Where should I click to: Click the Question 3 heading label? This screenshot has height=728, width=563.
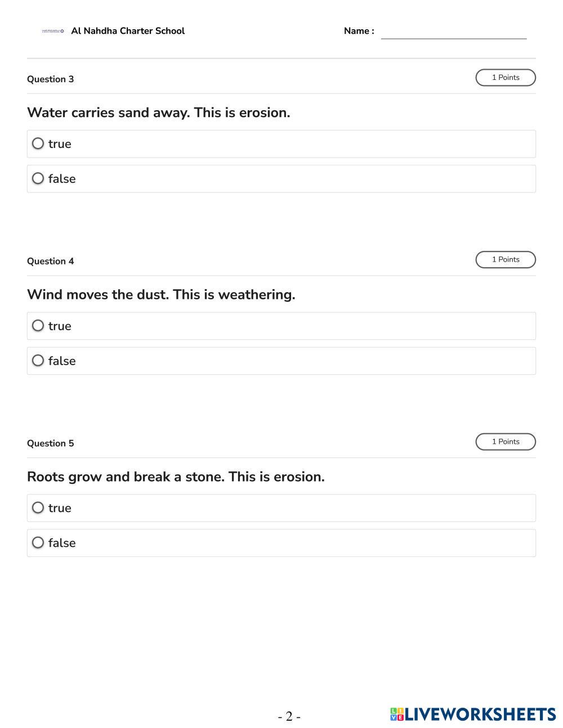coord(50,79)
